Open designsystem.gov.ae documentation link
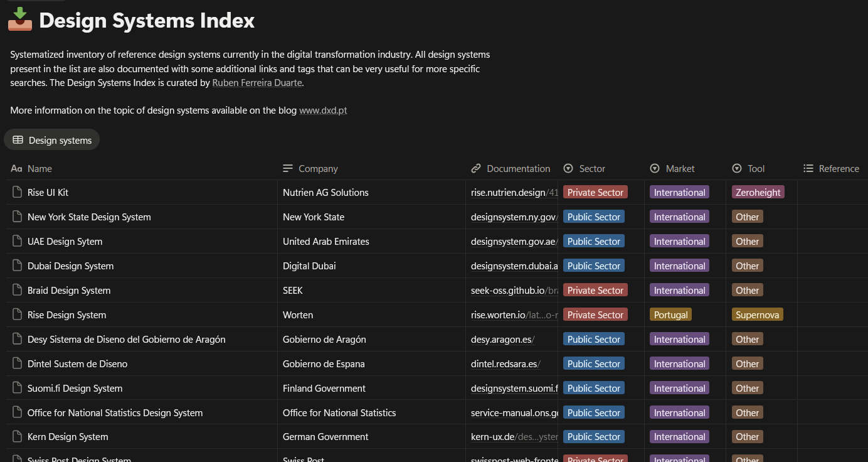Viewport: 868px width, 462px height. (x=514, y=241)
